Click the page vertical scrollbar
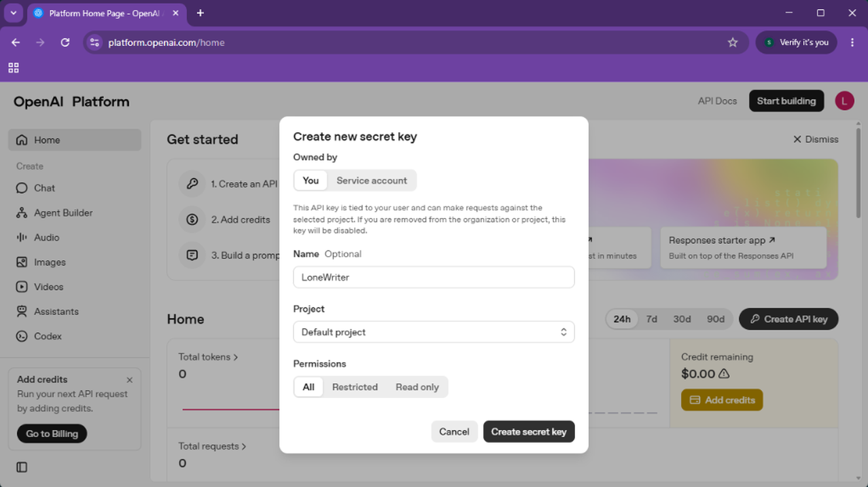868x487 pixels. pyautogui.click(x=858, y=173)
